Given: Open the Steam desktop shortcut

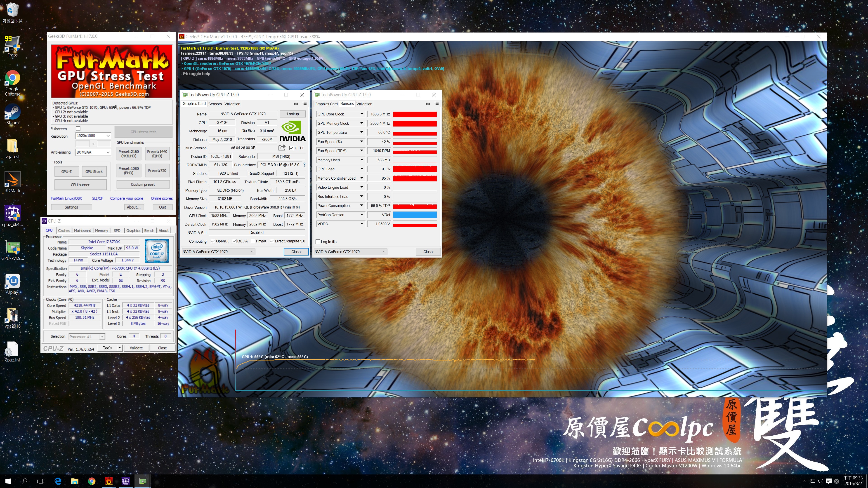Looking at the screenshot, I should 12,115.
